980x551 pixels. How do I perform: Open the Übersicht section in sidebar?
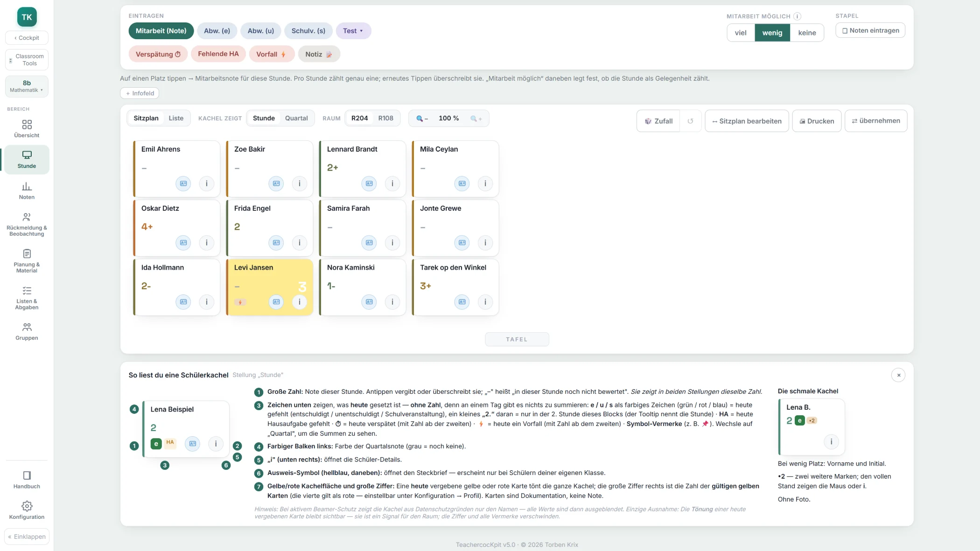(x=27, y=129)
